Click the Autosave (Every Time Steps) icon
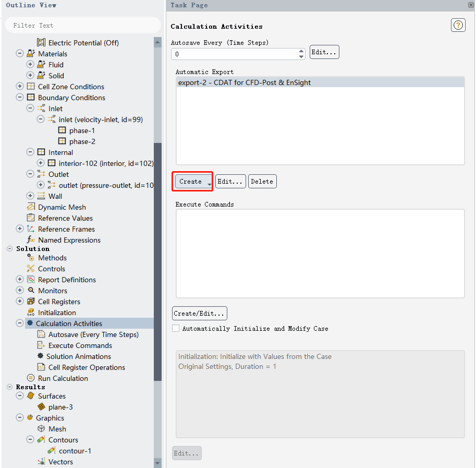The height and width of the screenshot is (468, 476). [x=41, y=334]
